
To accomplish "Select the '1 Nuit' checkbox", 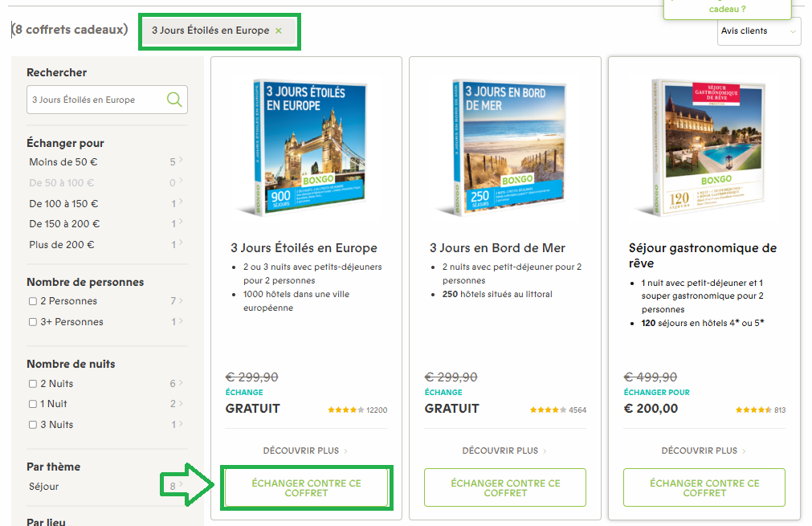I will pyautogui.click(x=33, y=404).
